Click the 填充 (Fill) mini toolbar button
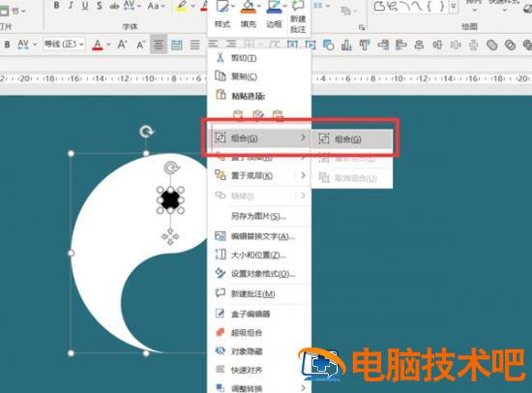 249,15
